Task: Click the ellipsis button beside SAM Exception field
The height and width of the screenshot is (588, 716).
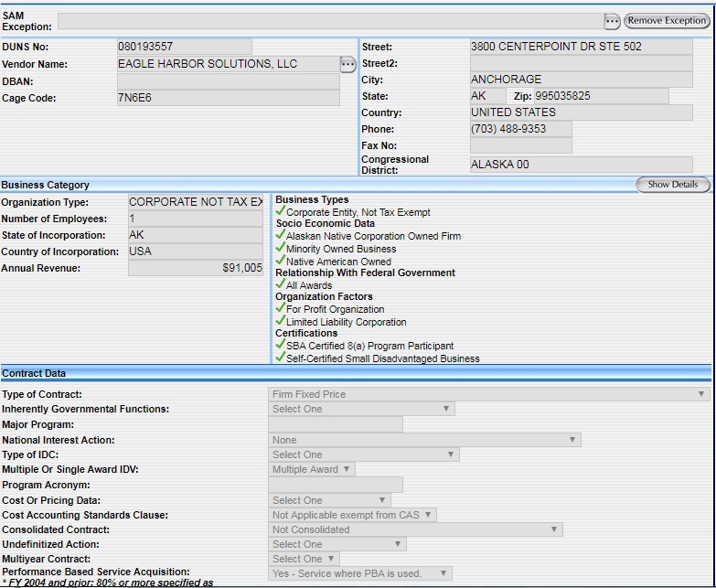Action: click(612, 21)
